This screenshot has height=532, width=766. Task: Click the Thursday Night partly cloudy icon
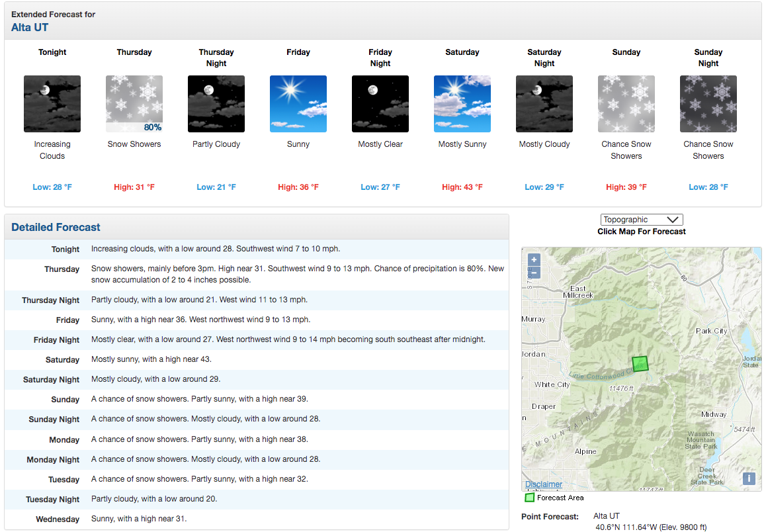216,104
